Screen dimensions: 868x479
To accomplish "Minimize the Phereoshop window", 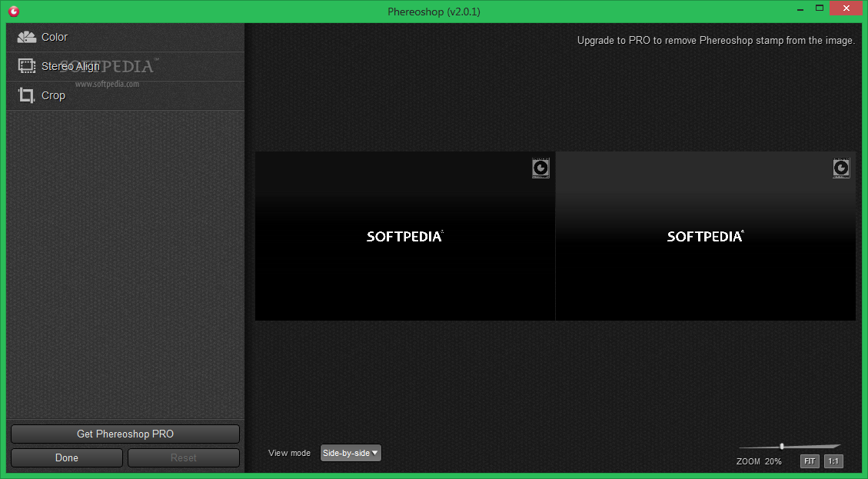I will tap(800, 9).
